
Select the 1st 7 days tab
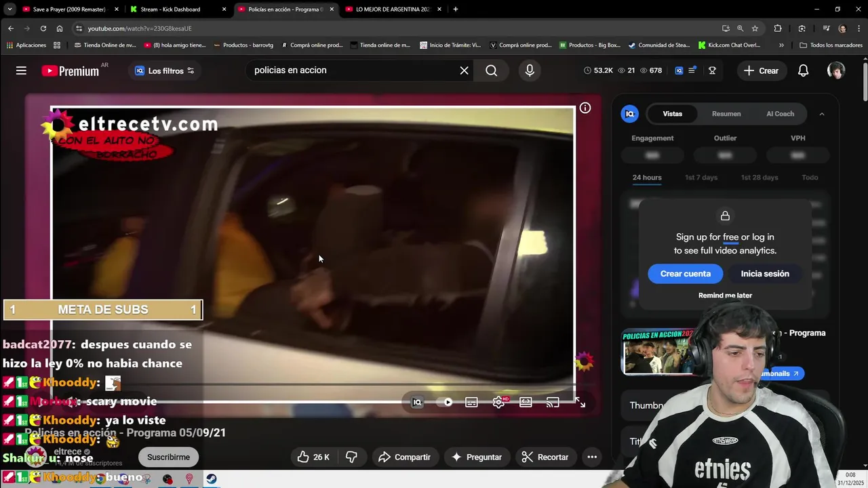701,178
